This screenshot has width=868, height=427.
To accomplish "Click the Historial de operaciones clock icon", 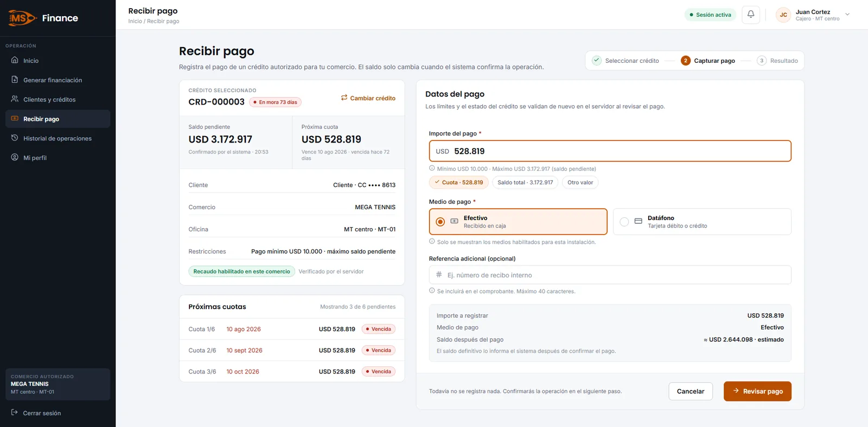I will (15, 138).
